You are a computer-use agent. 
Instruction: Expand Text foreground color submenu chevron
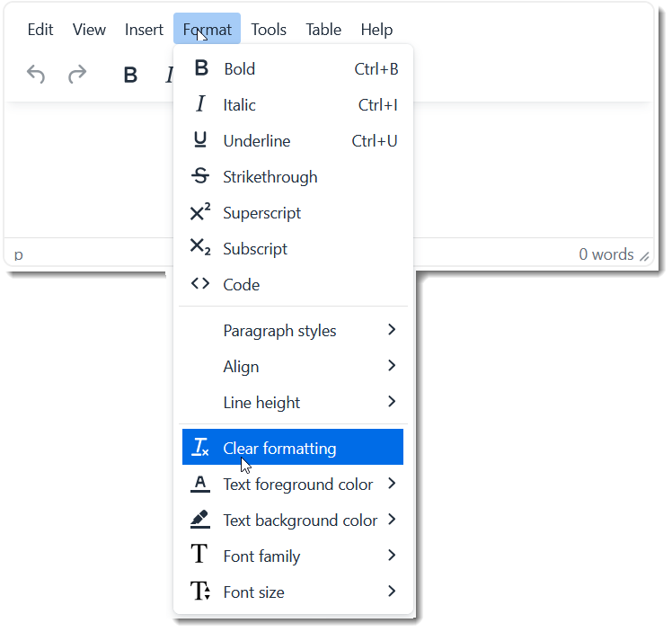[x=392, y=484]
